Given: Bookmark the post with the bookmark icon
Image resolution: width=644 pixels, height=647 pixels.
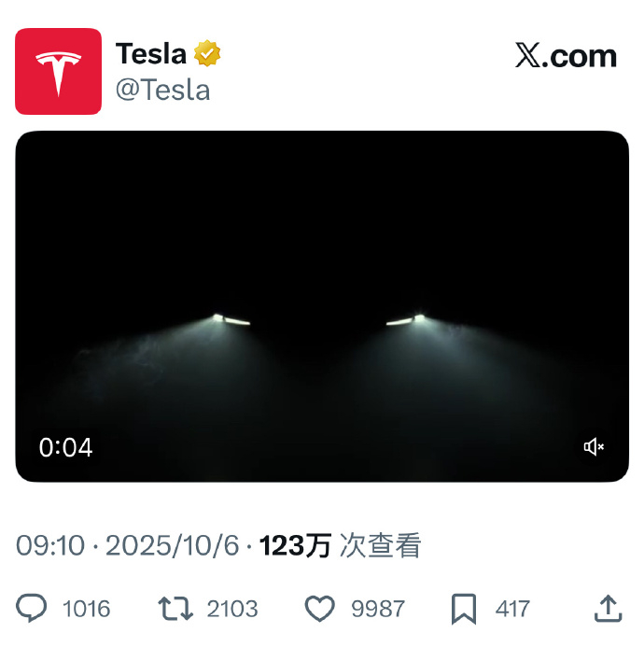Looking at the screenshot, I should click(x=464, y=609).
